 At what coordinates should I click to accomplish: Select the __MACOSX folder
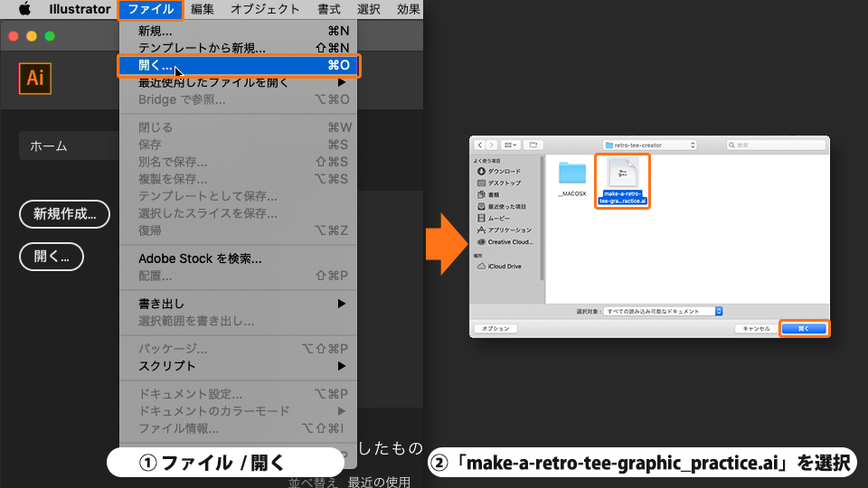coord(571,180)
